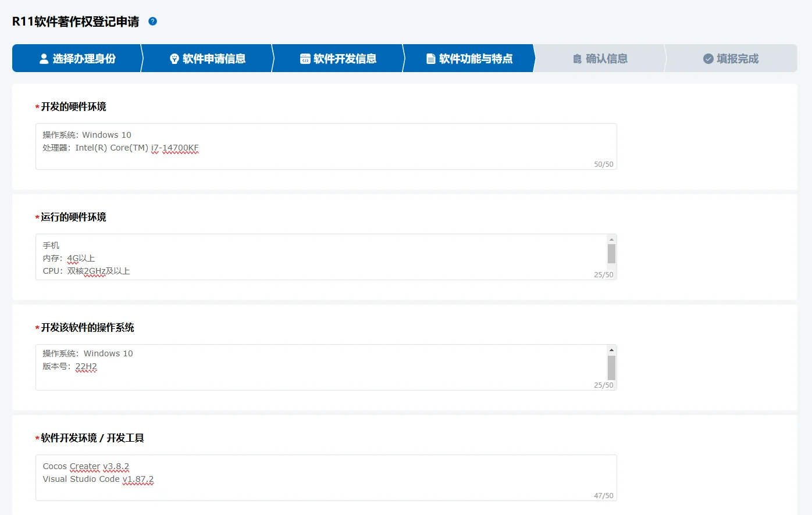The height and width of the screenshot is (515, 812).
Task: Click the scrollbar of 开发该软件的操作系统 field
Action: pos(612,367)
